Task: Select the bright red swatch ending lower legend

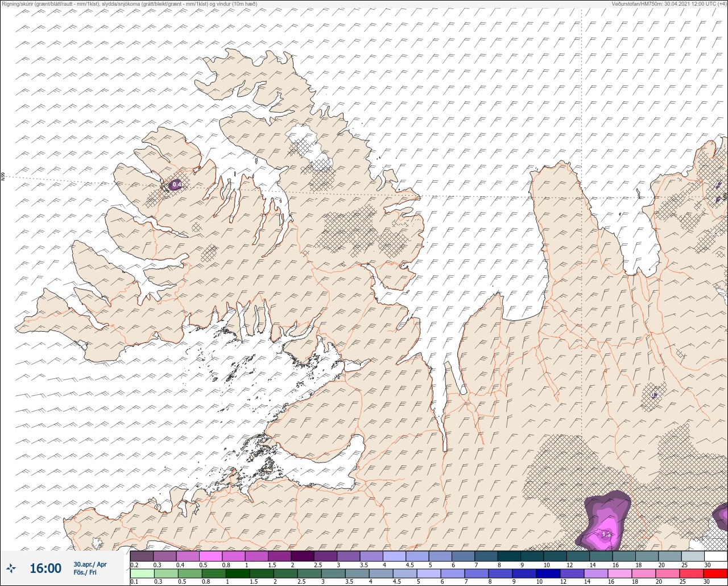Action: [716, 573]
